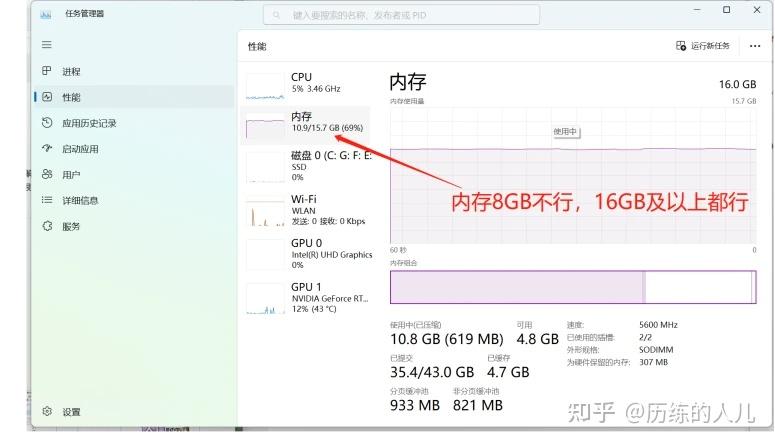The height and width of the screenshot is (444, 775).
Task: Open 设置 gear icon
Action: [47, 411]
